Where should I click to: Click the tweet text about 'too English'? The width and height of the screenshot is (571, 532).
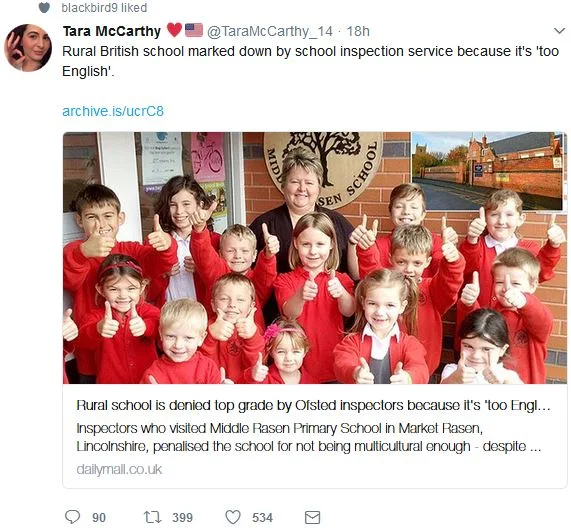point(310,61)
